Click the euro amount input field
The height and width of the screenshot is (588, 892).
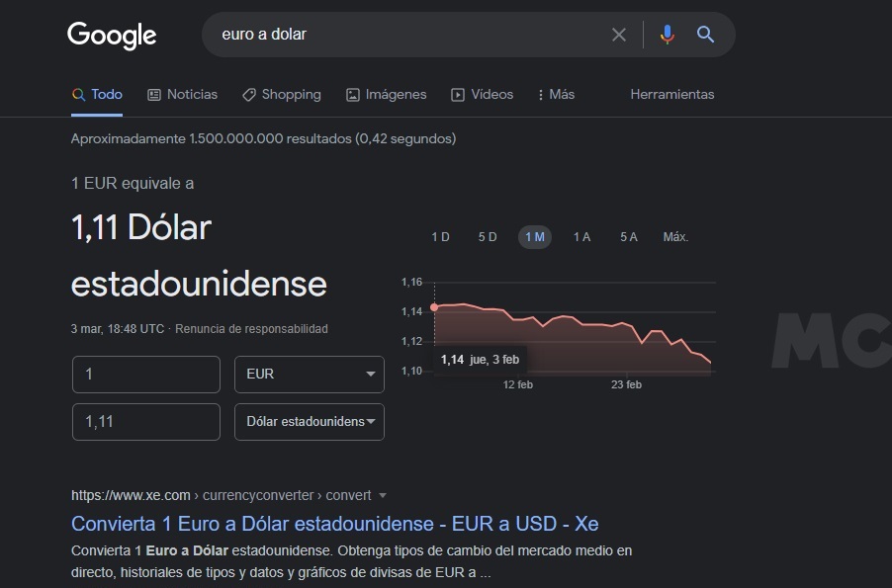click(146, 375)
